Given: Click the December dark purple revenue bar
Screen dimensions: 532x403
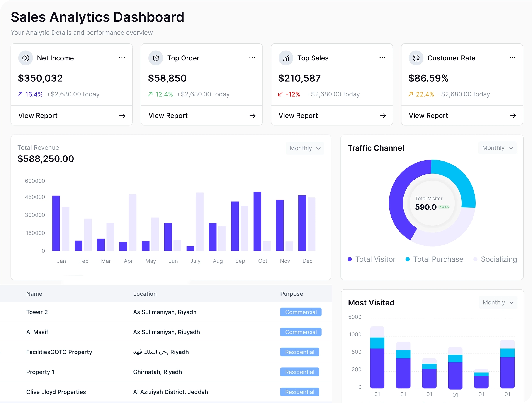Looking at the screenshot, I should click(x=302, y=223).
